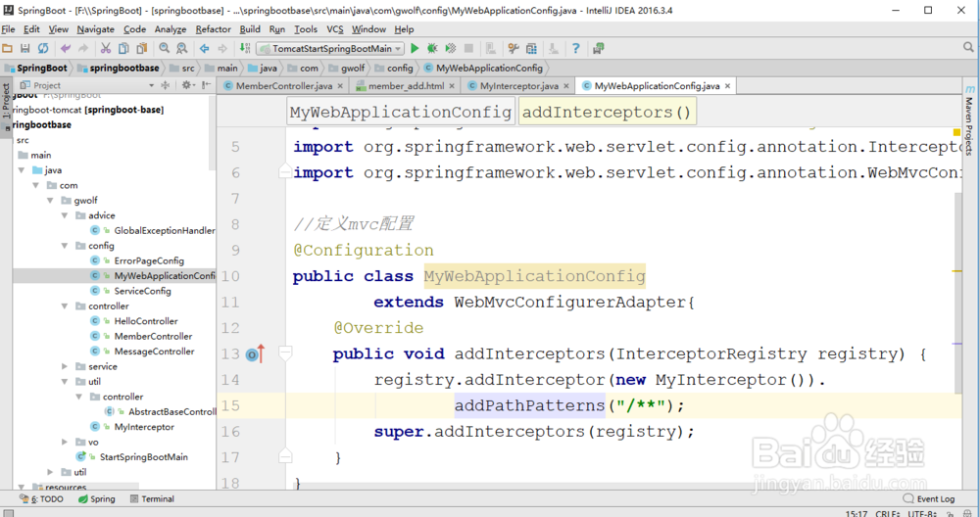Viewport: 980px width, 517px height.
Task: Collapse the advice package node
Action: (x=65, y=215)
